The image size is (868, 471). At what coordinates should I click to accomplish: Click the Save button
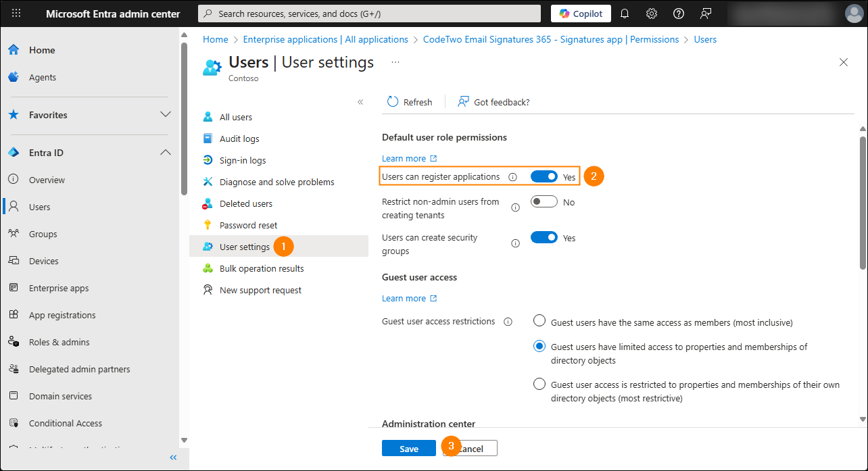tap(408, 449)
